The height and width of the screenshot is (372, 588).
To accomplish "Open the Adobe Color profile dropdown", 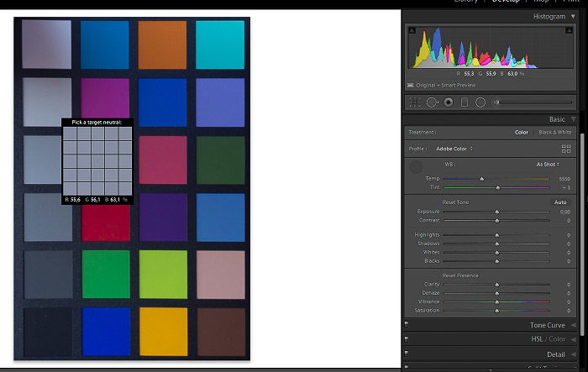I will point(454,149).
